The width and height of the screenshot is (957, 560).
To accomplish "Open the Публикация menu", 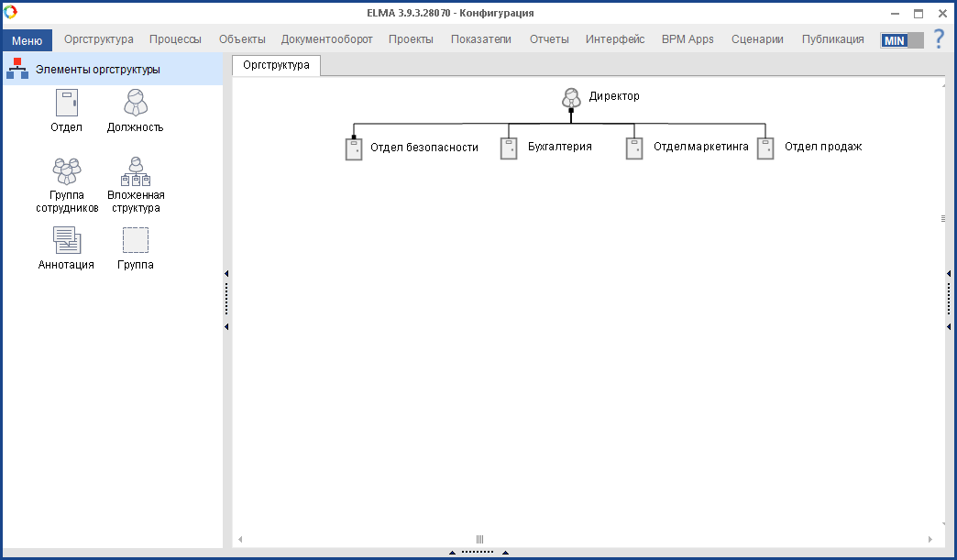I will 833,39.
